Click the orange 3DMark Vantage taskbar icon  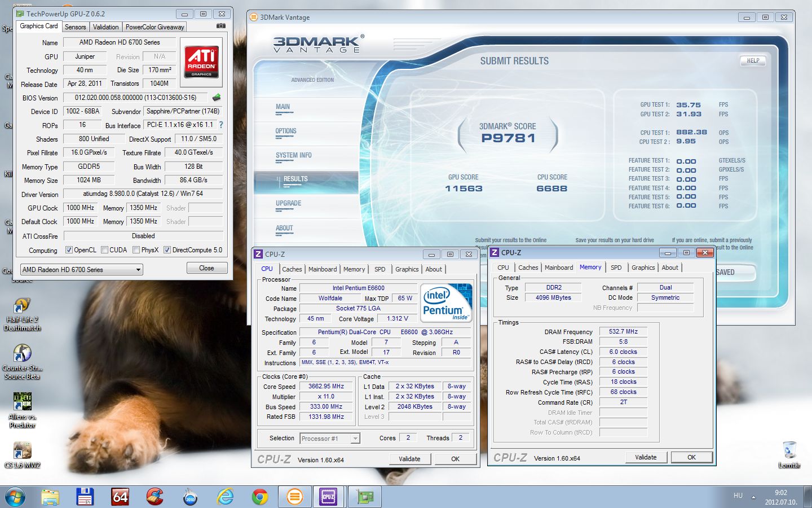(x=295, y=497)
